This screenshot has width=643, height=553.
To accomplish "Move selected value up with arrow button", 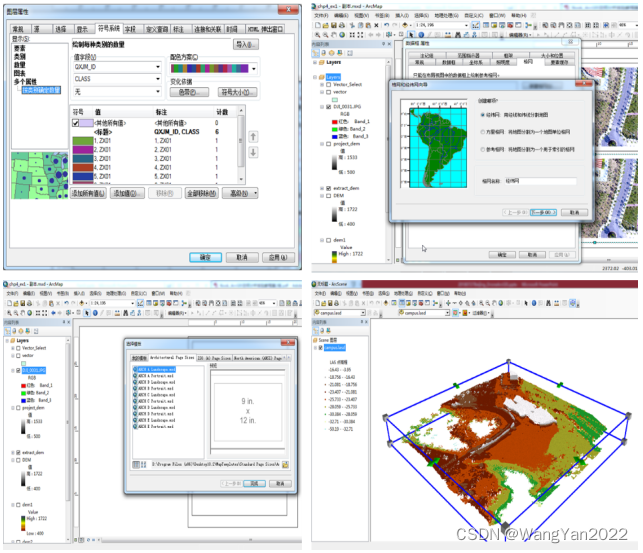I will click(253, 137).
